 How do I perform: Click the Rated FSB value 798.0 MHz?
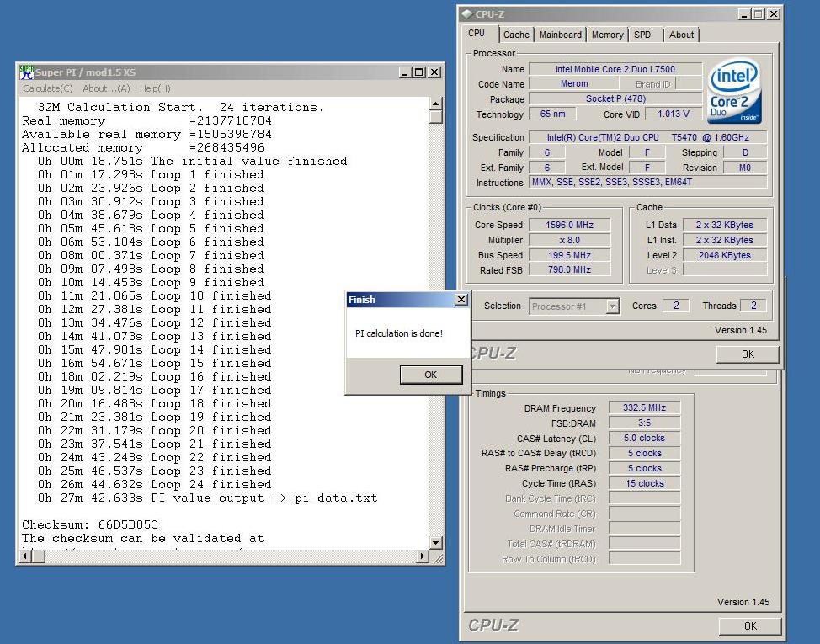tap(569, 269)
